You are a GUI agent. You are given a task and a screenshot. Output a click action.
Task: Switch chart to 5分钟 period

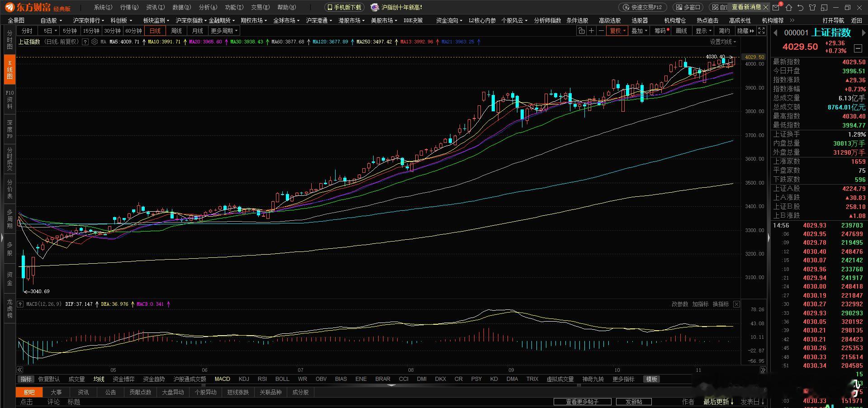coord(70,31)
